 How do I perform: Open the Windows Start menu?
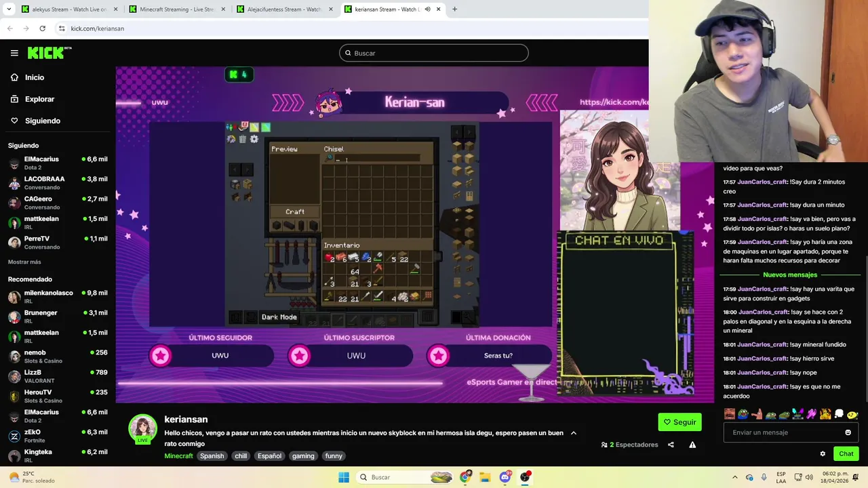[x=344, y=477]
